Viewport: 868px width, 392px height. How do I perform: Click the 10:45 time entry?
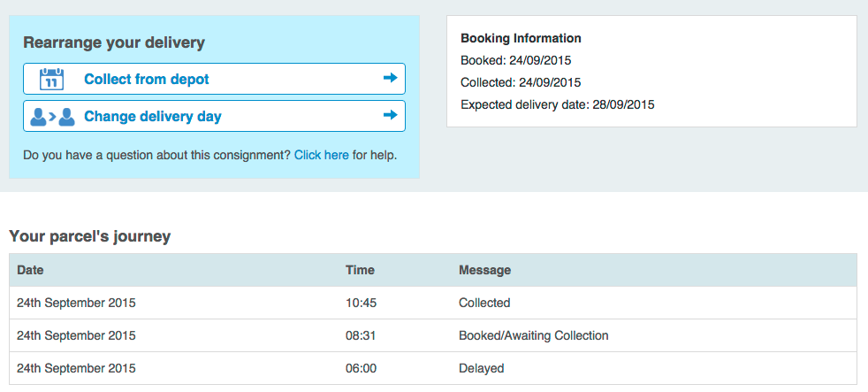click(x=361, y=303)
